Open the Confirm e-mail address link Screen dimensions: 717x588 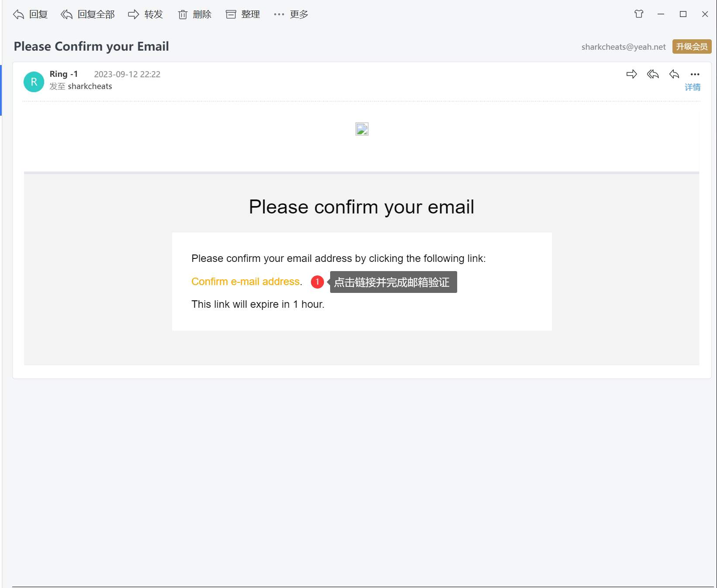pyautogui.click(x=245, y=282)
